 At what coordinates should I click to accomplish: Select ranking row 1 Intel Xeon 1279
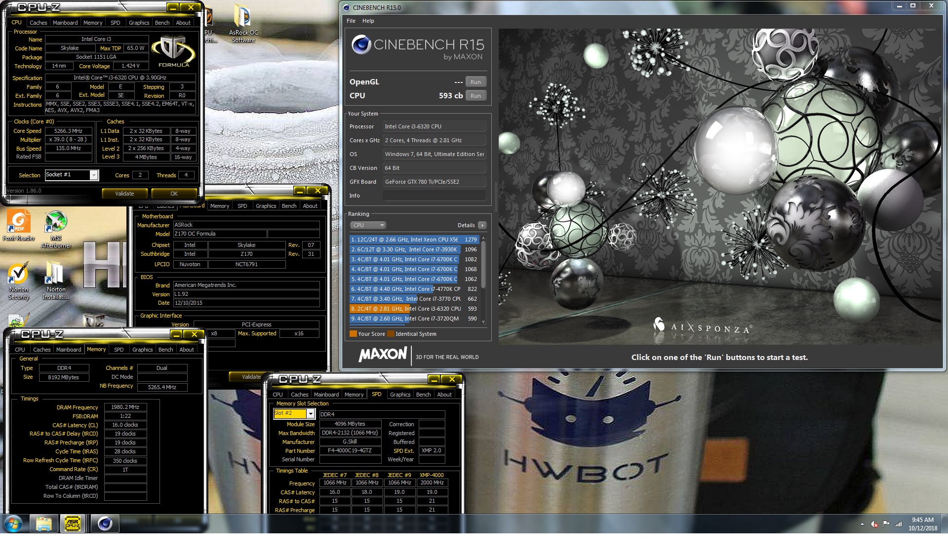click(x=415, y=240)
